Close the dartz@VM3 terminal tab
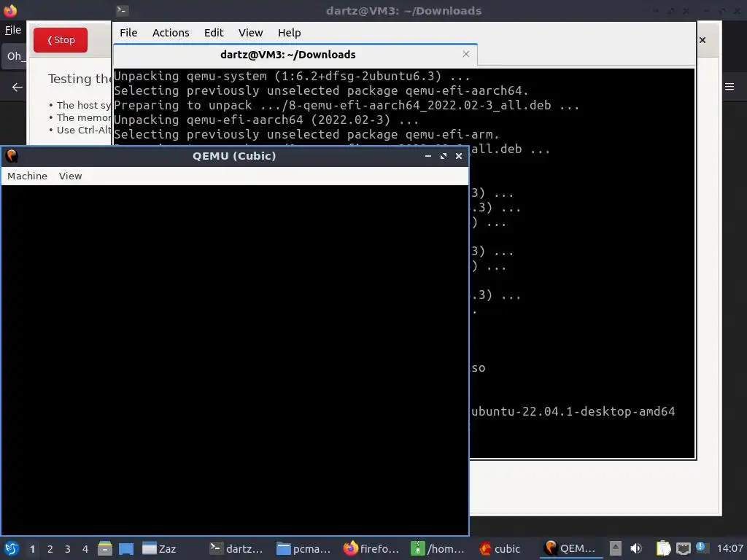This screenshot has width=747, height=560. [466, 54]
